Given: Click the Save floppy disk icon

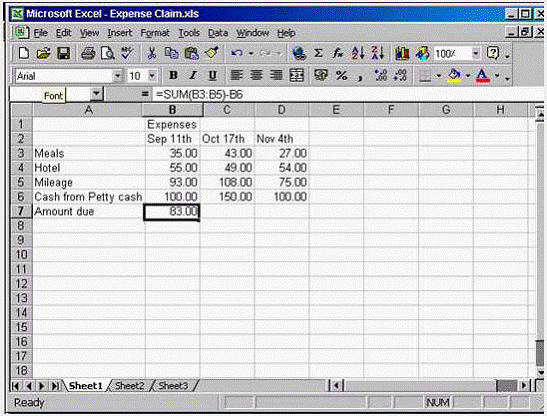Looking at the screenshot, I should click(63, 53).
